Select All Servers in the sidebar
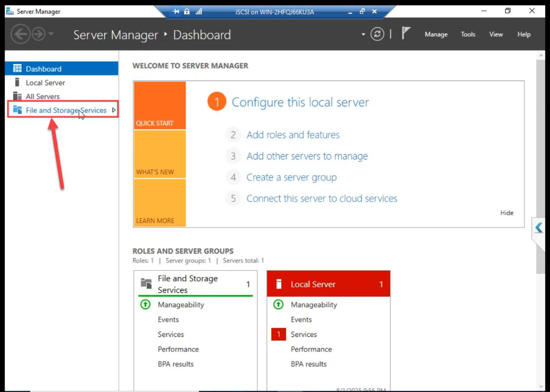The width and height of the screenshot is (550, 392). (62, 96)
